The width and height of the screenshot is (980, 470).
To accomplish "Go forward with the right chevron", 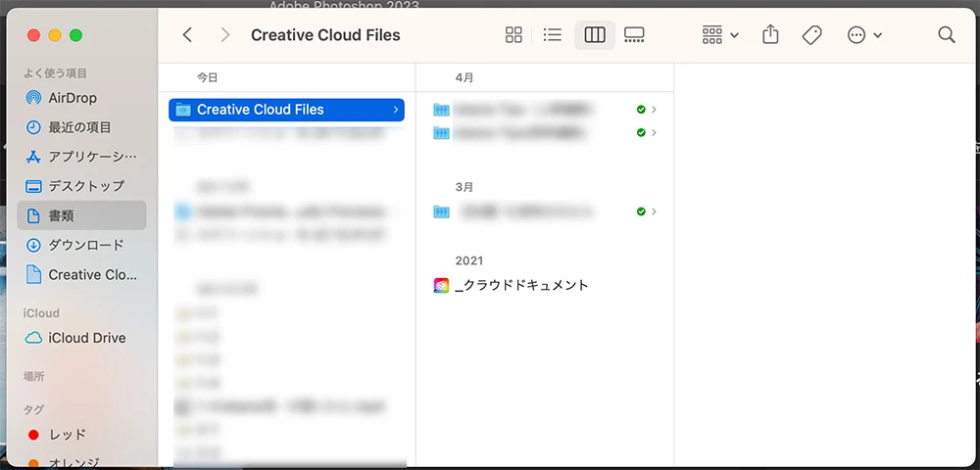I will coord(225,35).
